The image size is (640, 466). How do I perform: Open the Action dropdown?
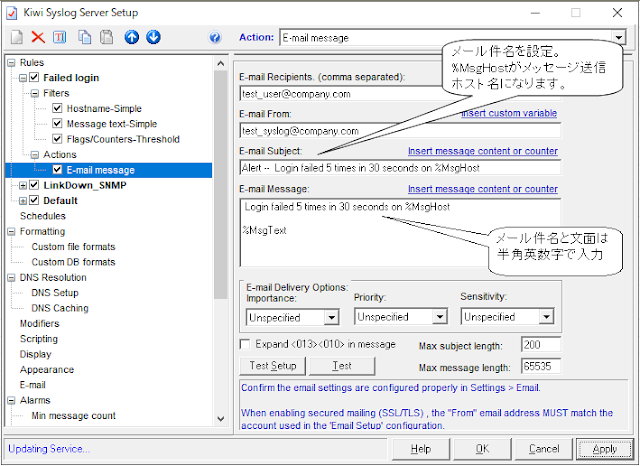click(x=619, y=38)
